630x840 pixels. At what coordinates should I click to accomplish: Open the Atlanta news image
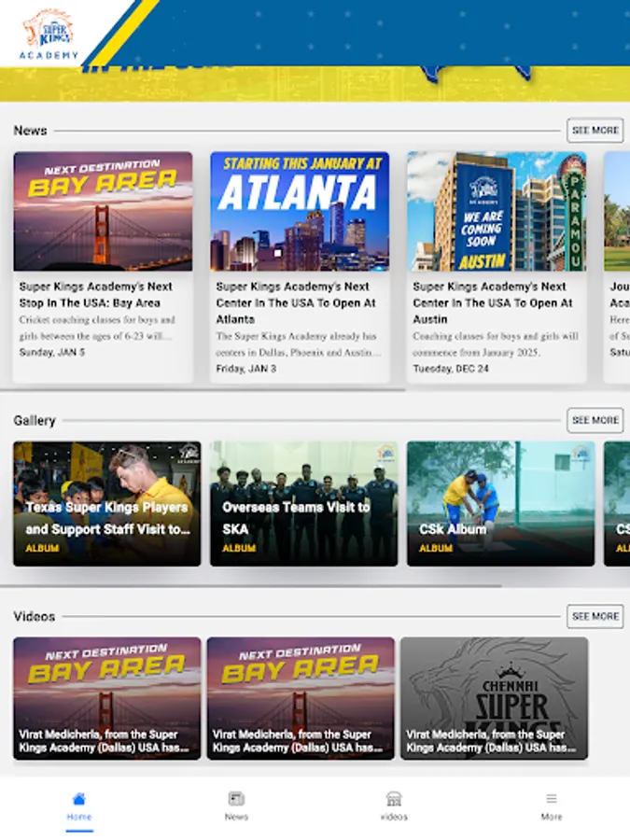pyautogui.click(x=300, y=211)
